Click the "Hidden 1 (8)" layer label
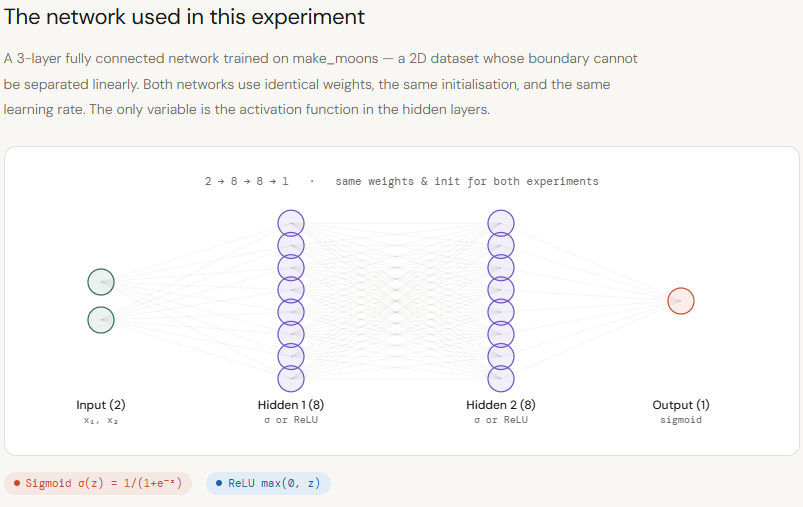The height and width of the screenshot is (507, 803). click(x=291, y=405)
